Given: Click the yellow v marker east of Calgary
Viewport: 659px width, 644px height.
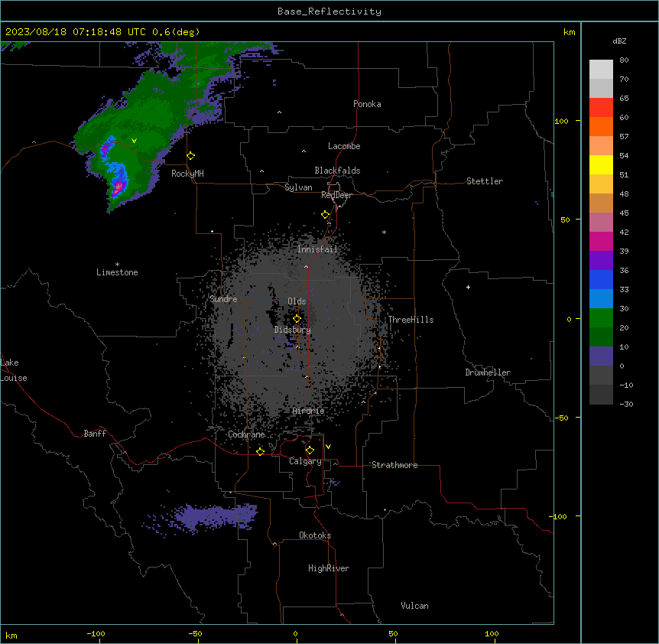Looking at the screenshot, I should click(x=328, y=447).
